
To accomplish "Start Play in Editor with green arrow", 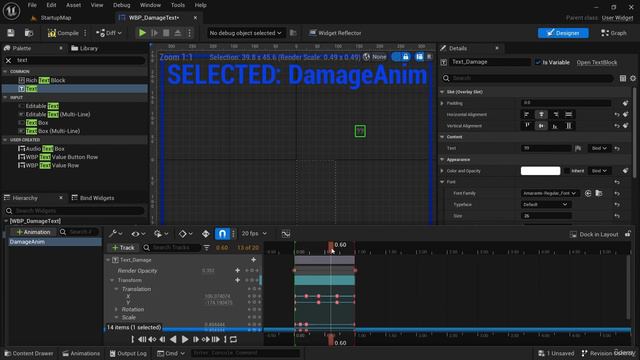I will pos(142,33).
